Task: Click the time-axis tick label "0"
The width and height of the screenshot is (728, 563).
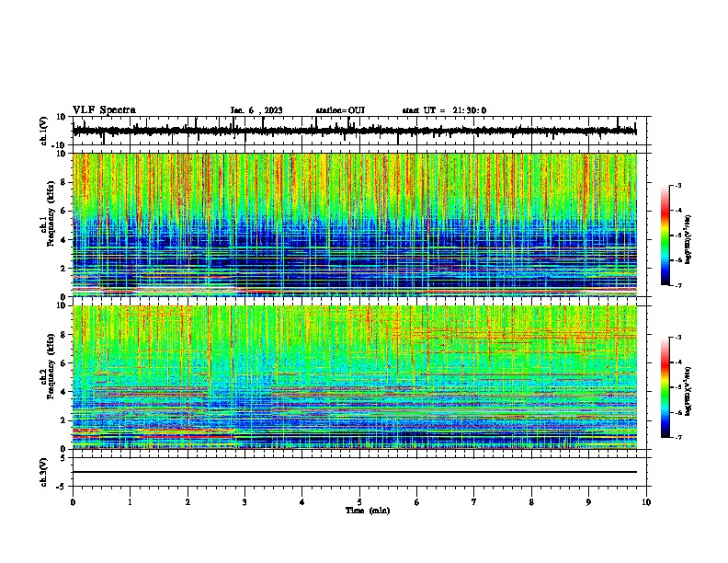Action: pyautogui.click(x=73, y=502)
